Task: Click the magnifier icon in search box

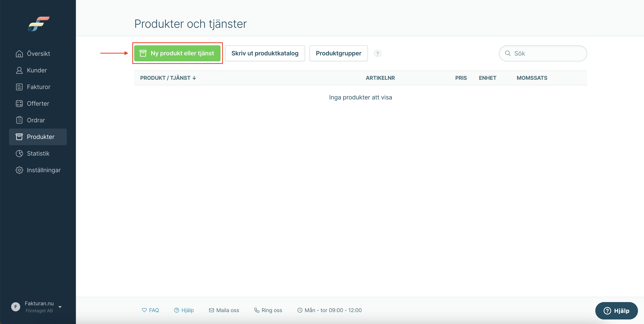Action: [x=508, y=53]
